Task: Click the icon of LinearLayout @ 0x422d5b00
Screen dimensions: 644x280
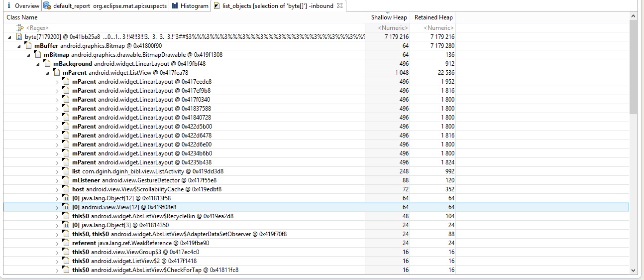Action: (x=66, y=127)
